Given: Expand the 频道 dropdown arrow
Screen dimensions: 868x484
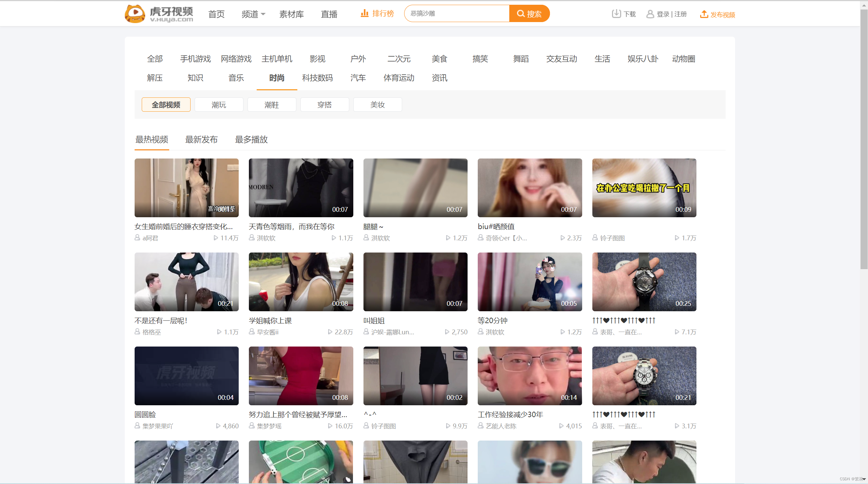Looking at the screenshot, I should tap(263, 14).
